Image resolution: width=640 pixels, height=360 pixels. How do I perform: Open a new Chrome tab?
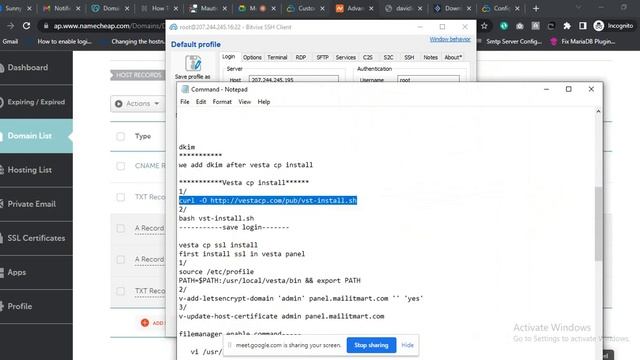(536, 8)
